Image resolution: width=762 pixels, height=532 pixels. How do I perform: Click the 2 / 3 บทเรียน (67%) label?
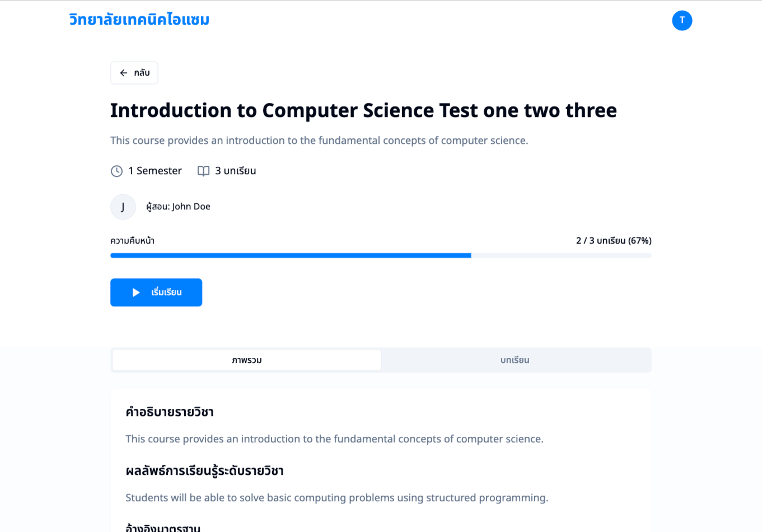point(614,241)
